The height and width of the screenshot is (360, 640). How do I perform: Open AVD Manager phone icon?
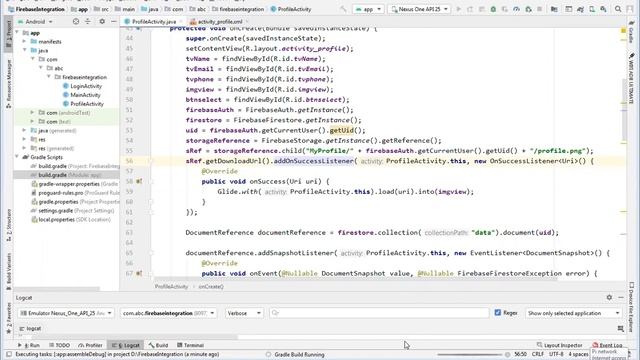pos(592,9)
